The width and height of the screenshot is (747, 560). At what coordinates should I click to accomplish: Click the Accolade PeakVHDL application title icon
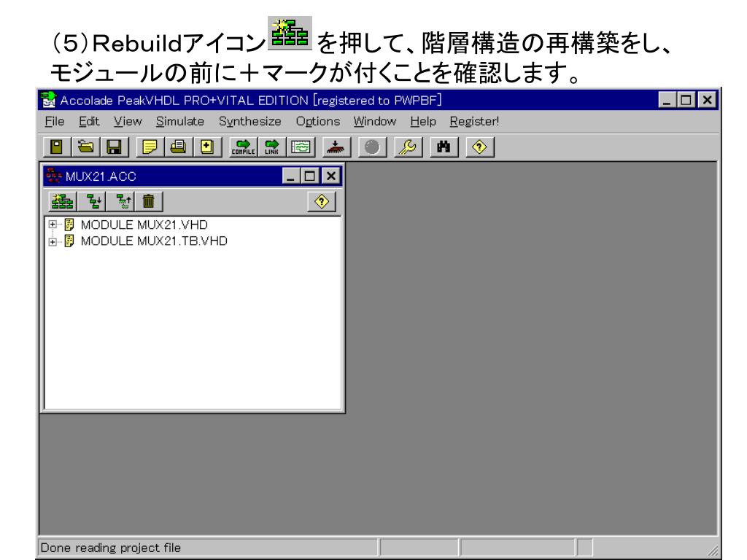(49, 100)
